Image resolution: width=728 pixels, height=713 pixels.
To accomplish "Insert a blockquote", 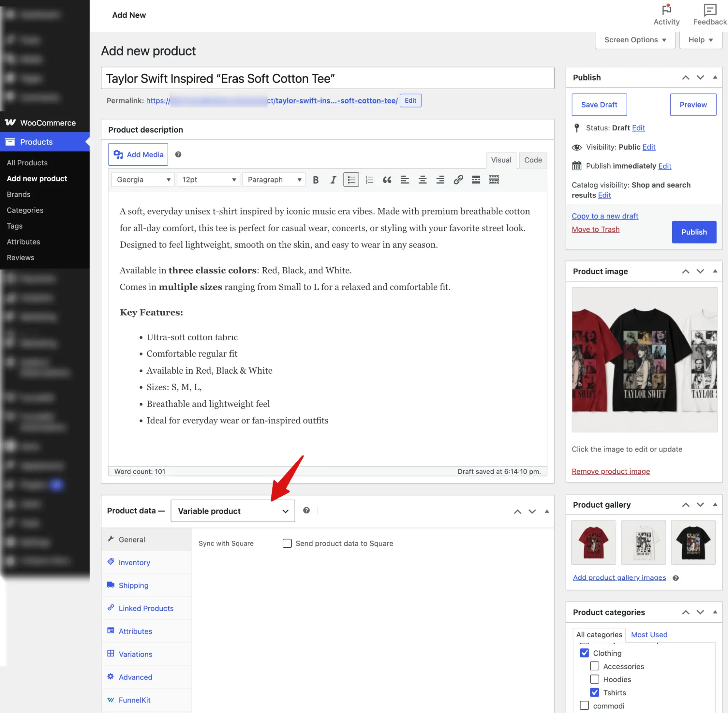I will [x=387, y=180].
